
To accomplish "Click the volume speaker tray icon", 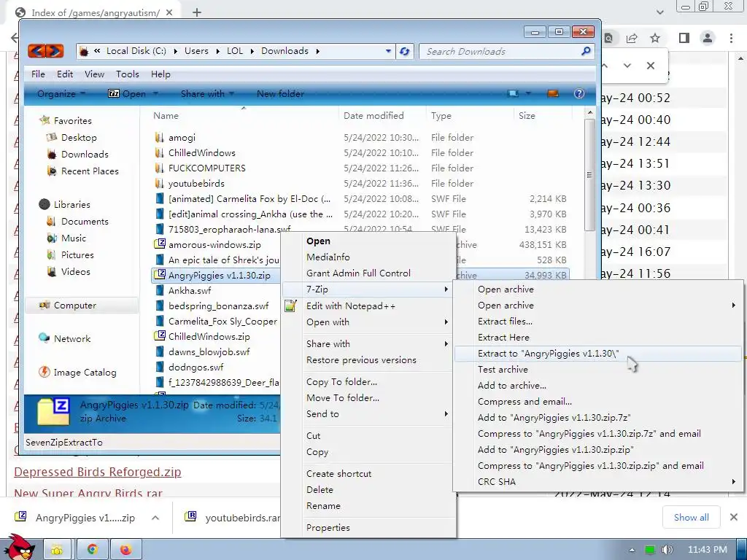I will (x=667, y=550).
